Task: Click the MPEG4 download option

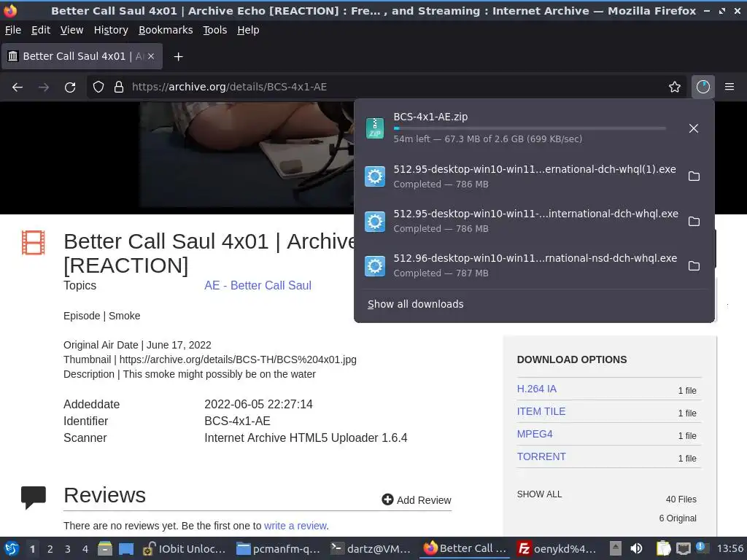Action: click(x=535, y=435)
